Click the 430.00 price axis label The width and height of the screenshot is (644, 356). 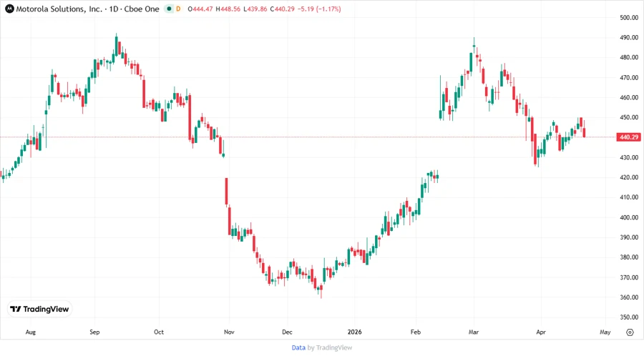tap(629, 157)
